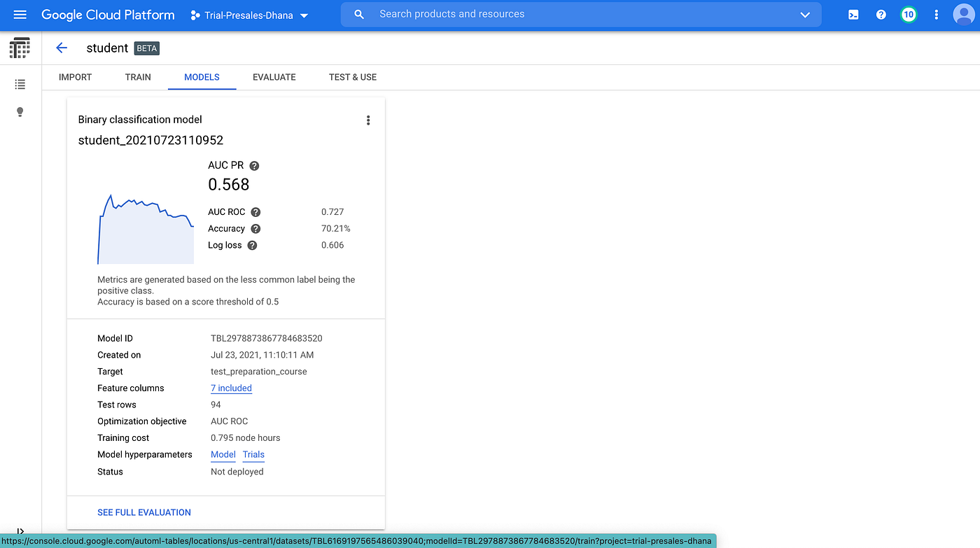The width and height of the screenshot is (980, 548).
Task: Select the AutoML Tables grid icon
Action: point(20,48)
